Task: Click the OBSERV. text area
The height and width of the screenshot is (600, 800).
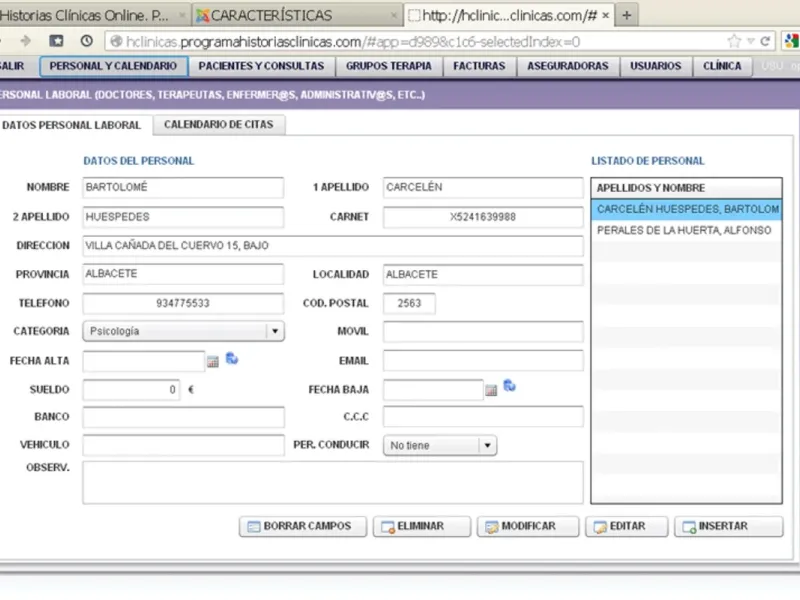Action: pos(333,483)
